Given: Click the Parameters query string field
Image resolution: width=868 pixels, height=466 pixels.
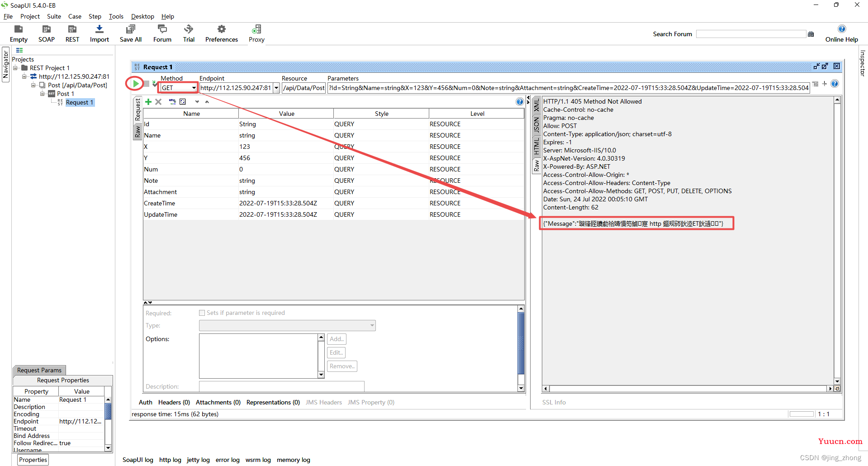Looking at the screenshot, I should pos(569,88).
